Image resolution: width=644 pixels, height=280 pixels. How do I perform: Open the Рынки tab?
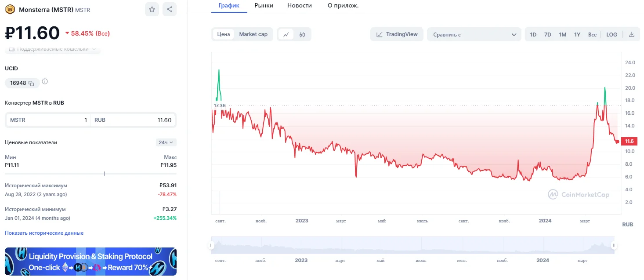pos(264,5)
